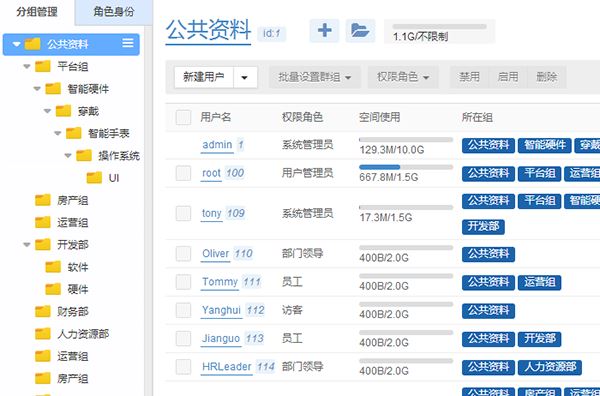Check the box for user root
The height and width of the screenshot is (396, 600).
[183, 173]
